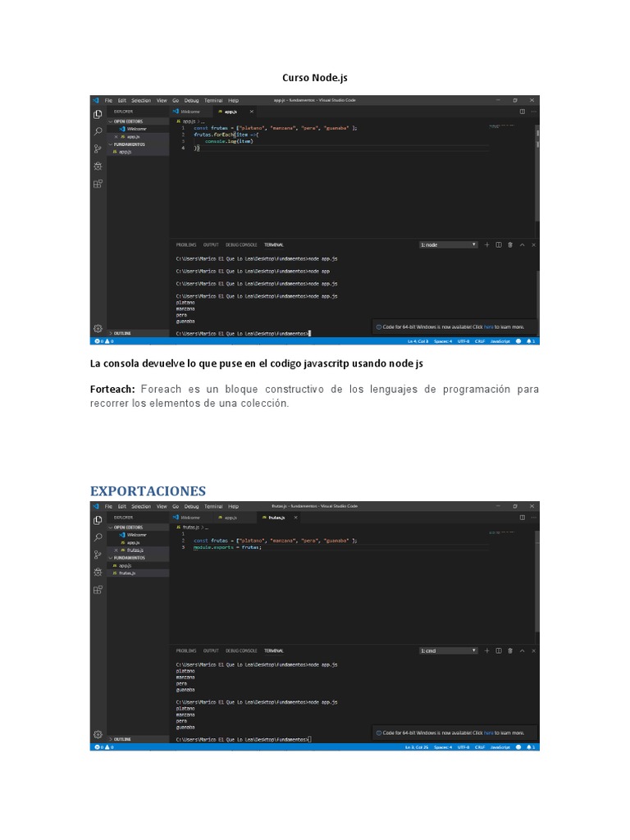Click Spaces: 4 indentation in frutas.js window
The width and height of the screenshot is (630, 840).
(x=443, y=747)
